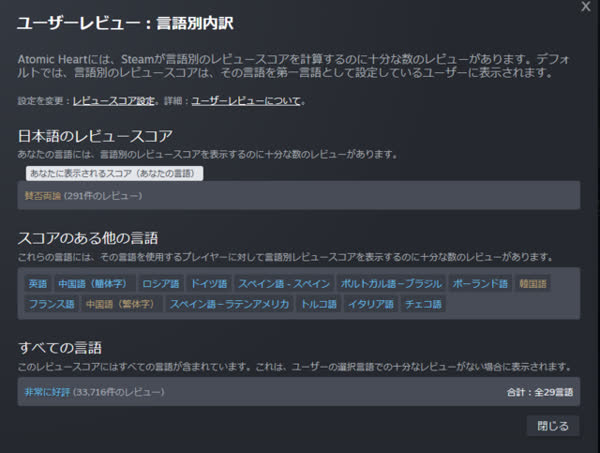This screenshot has width=600, height=453.
Task: Click the 賛否両論 Japanese review score
Action: tap(43, 196)
